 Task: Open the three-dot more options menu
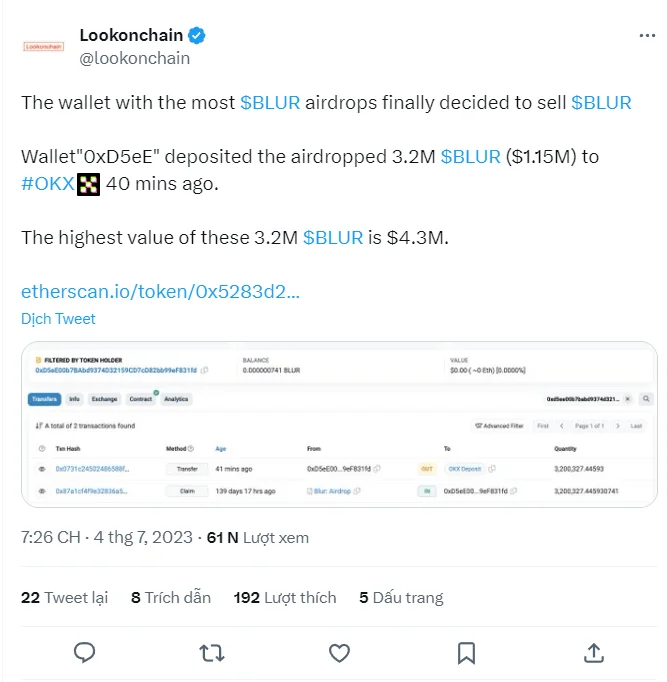click(x=647, y=36)
